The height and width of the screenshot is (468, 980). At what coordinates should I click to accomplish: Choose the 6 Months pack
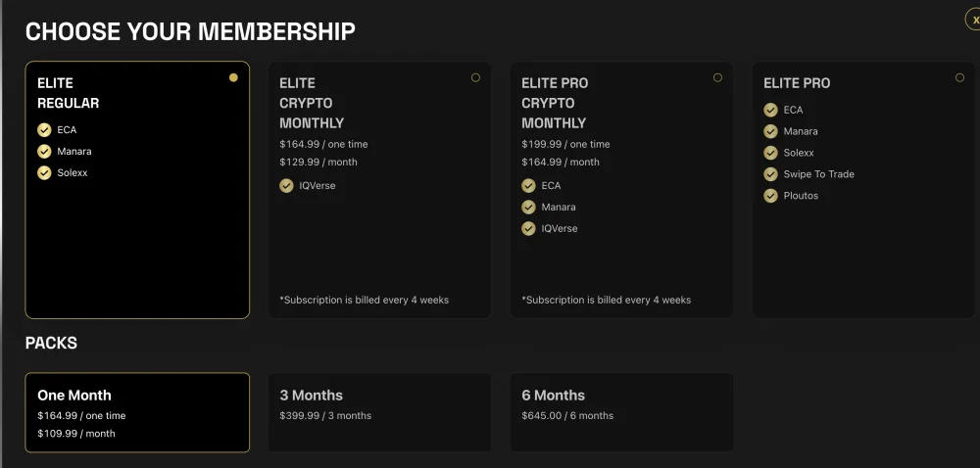point(622,412)
